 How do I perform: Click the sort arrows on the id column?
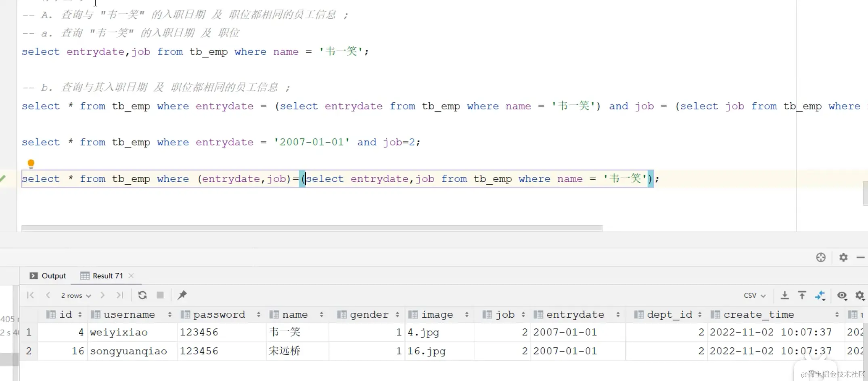pos(80,314)
